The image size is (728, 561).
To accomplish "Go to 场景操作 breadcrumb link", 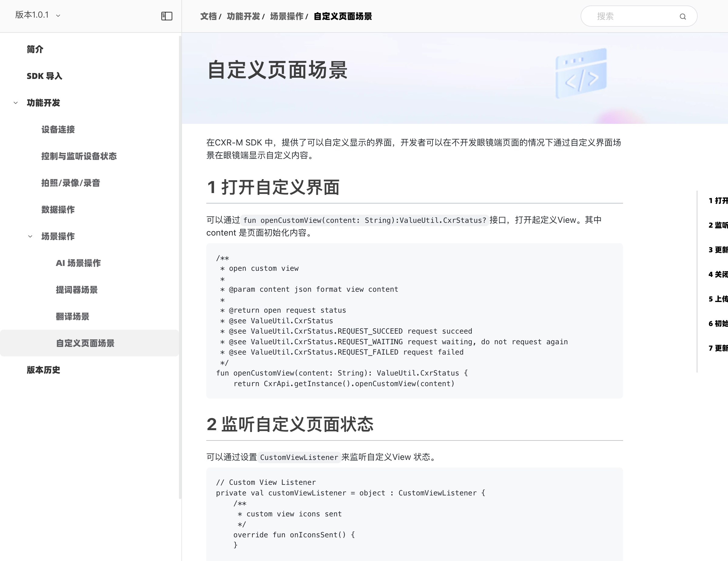I will click(286, 16).
